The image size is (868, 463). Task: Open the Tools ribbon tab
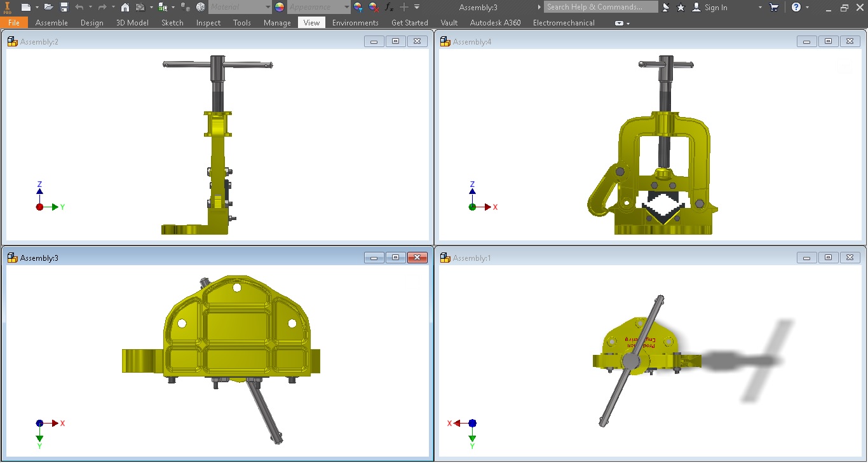(x=242, y=22)
